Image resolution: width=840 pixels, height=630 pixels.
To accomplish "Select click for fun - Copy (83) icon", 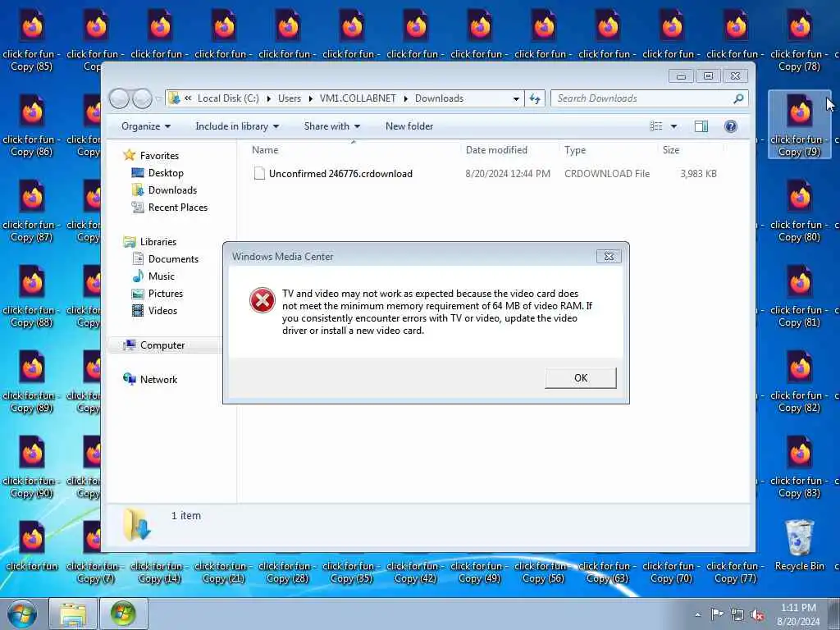I will (x=799, y=466).
